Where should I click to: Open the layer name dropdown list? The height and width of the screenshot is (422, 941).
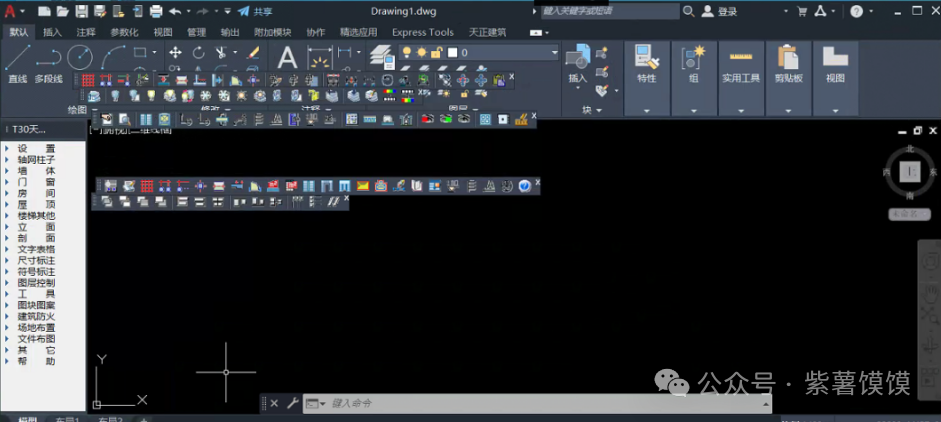(553, 52)
